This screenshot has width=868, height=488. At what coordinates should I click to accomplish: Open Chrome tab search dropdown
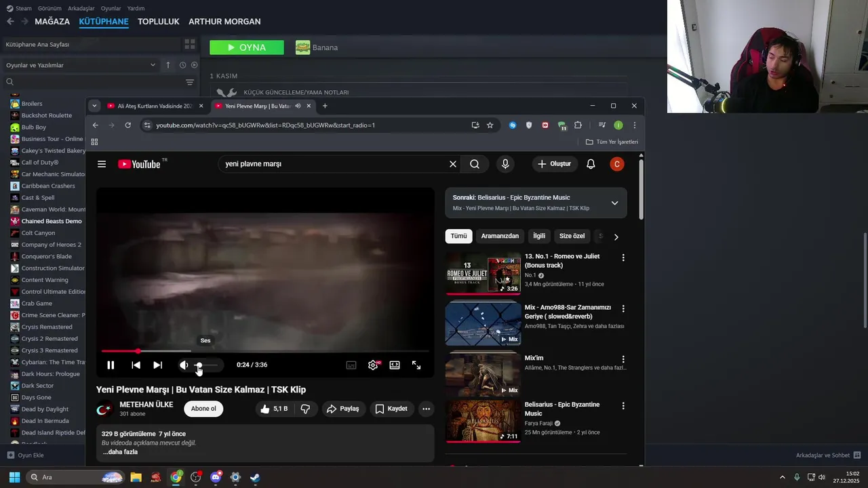pyautogui.click(x=94, y=106)
